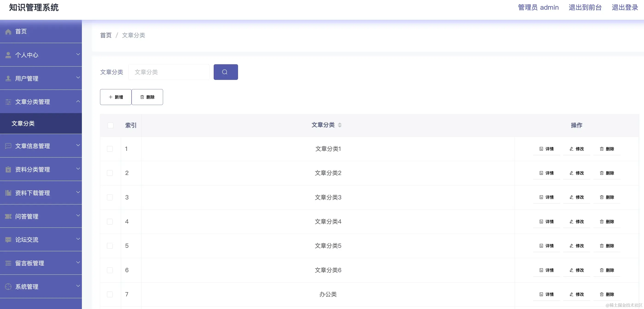Select the sliders icon beside 文章分类管理
This screenshot has width=644, height=309.
8,102
